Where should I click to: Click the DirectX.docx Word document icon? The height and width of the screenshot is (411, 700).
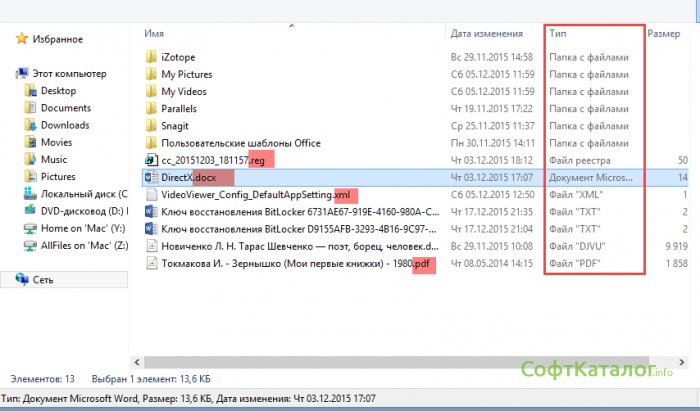[152, 177]
